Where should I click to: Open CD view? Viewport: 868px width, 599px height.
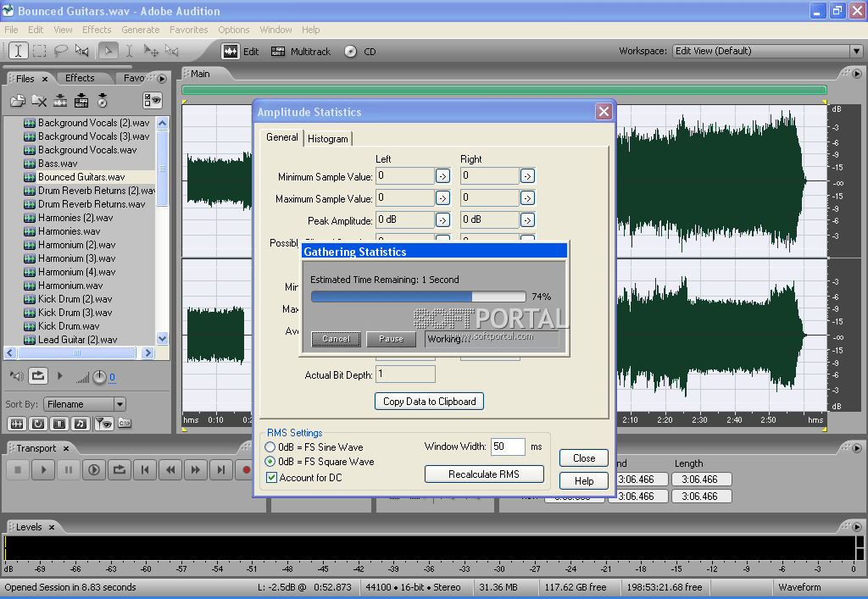361,52
